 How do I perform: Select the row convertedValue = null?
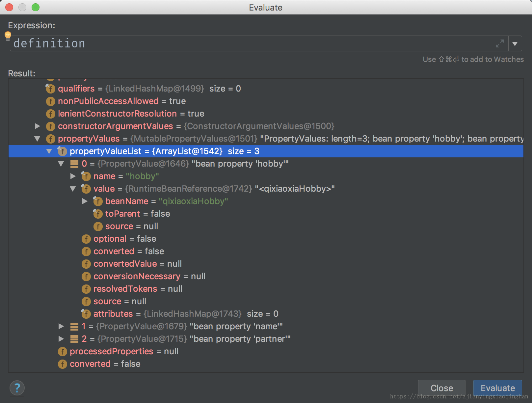(x=266, y=264)
